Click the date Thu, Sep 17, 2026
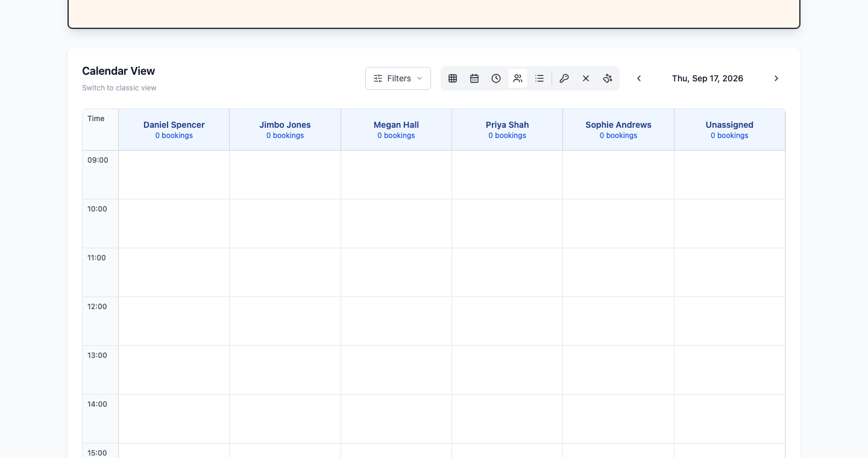 708,78
